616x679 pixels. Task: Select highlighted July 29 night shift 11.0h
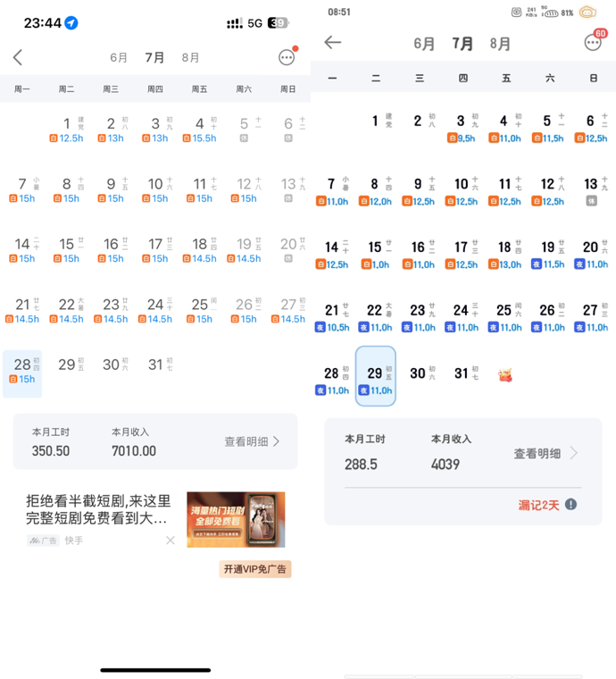[x=375, y=376]
